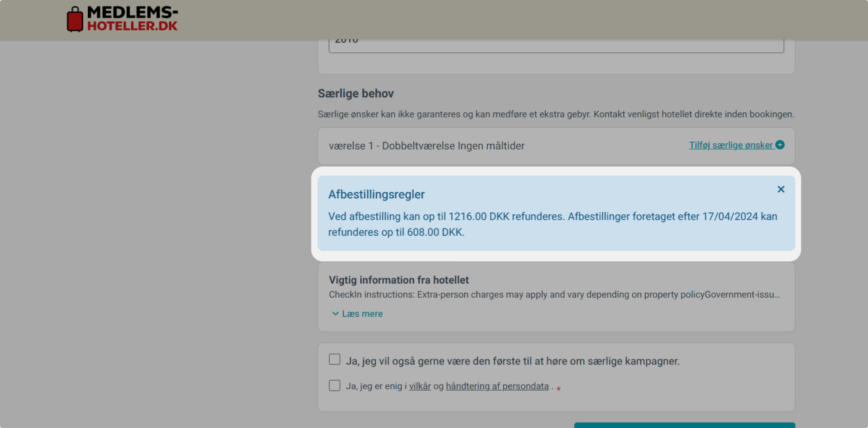
Task: Open the håndtering af persondata link
Action: (x=497, y=386)
